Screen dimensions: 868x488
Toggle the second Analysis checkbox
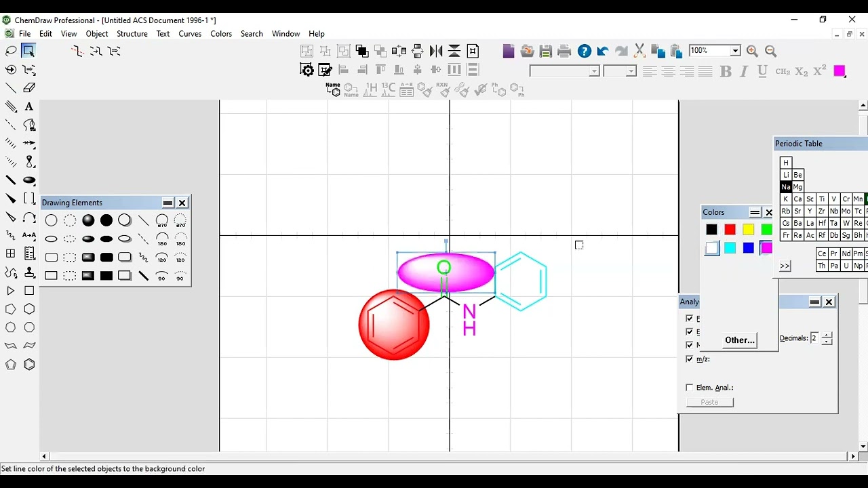690,332
